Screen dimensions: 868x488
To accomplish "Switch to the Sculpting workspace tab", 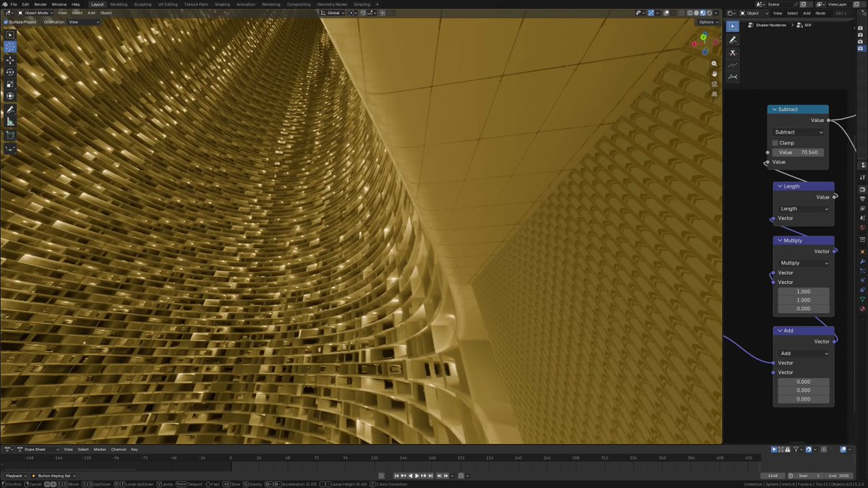I will [142, 4].
